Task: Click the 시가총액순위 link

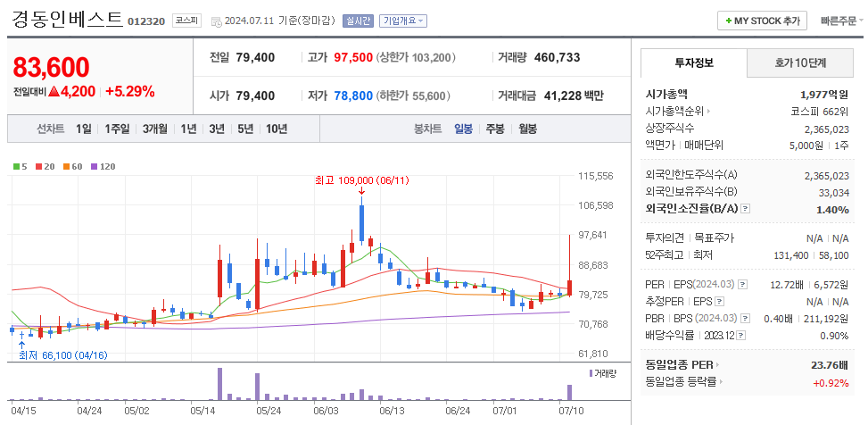Action: pos(674,112)
